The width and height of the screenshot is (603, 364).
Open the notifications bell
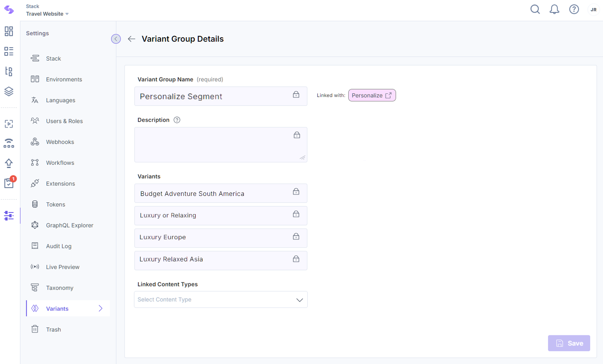click(x=554, y=9)
